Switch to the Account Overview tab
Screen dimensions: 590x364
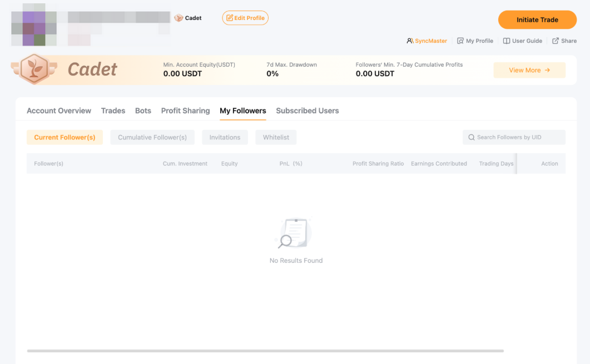[x=59, y=111]
